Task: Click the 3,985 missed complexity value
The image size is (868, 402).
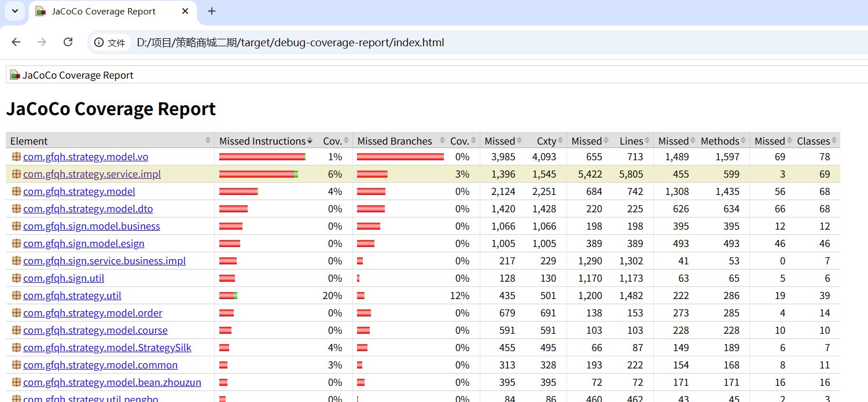Action: [x=503, y=157]
